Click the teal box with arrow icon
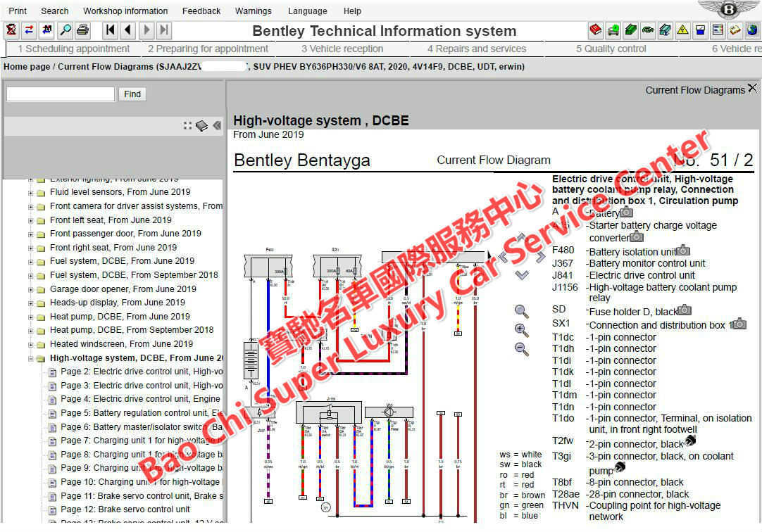 pos(666,30)
